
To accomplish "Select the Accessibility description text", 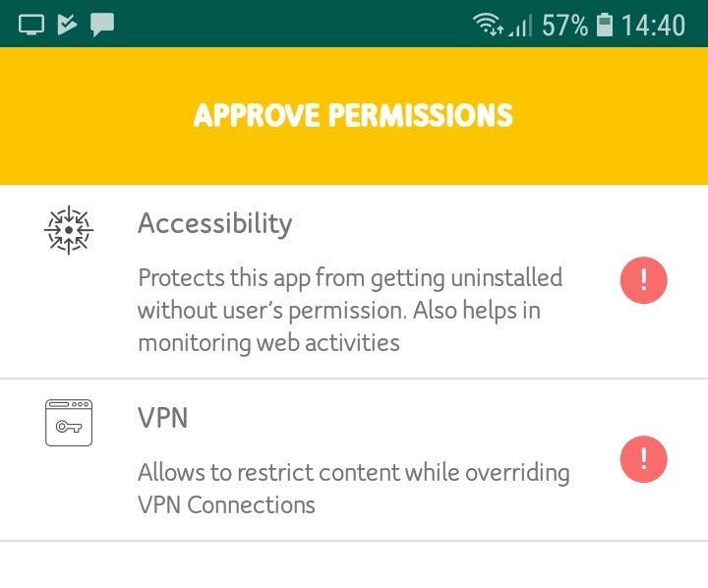I will [x=350, y=311].
